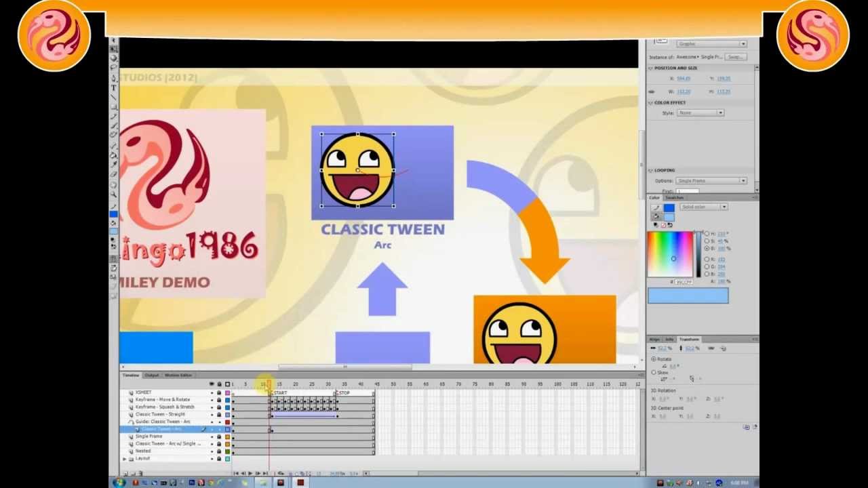The width and height of the screenshot is (868, 488).
Task: Click the Delete layer trash icon
Action: pyautogui.click(x=140, y=473)
